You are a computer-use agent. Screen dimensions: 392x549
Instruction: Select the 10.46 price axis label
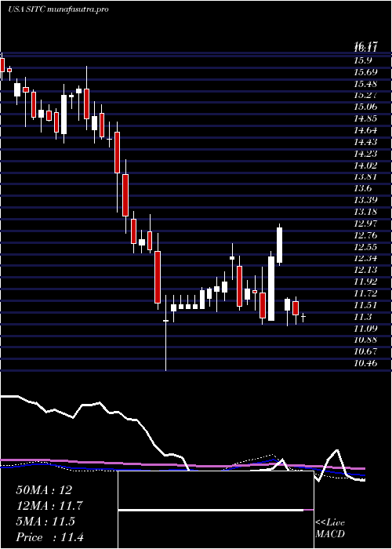[366, 363]
